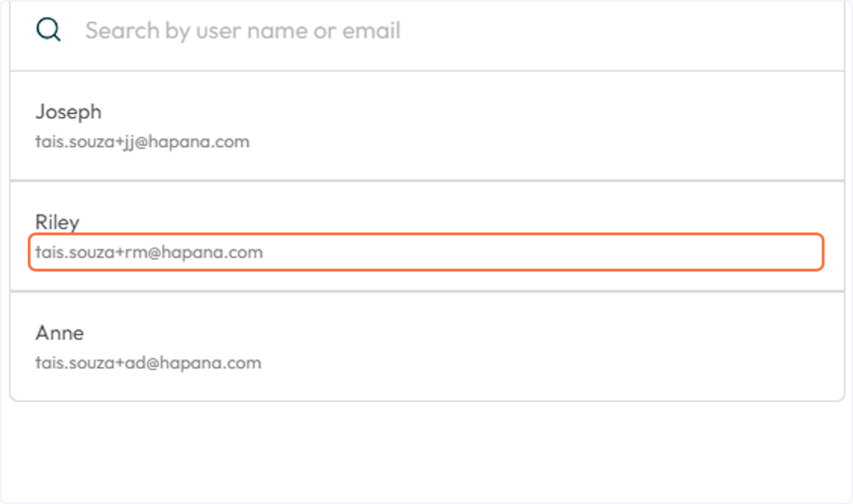
Task: Click the magnifying glass search icon
Action: pyautogui.click(x=48, y=31)
